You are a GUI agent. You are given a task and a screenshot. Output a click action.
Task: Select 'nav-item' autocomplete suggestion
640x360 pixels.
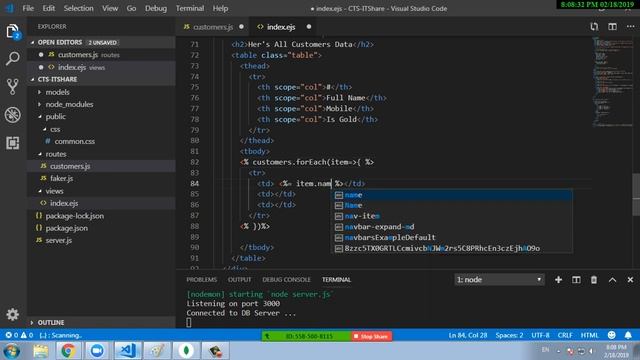[x=452, y=216]
